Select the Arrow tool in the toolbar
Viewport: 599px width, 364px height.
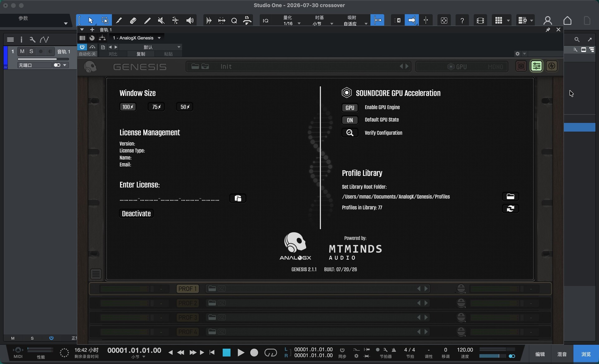coord(91,21)
